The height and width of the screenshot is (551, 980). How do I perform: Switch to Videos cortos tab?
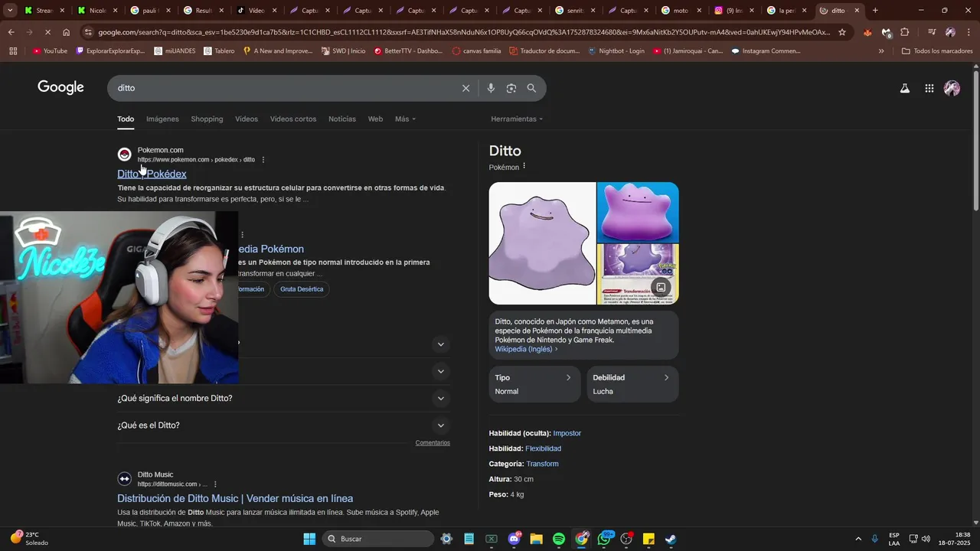[293, 119]
